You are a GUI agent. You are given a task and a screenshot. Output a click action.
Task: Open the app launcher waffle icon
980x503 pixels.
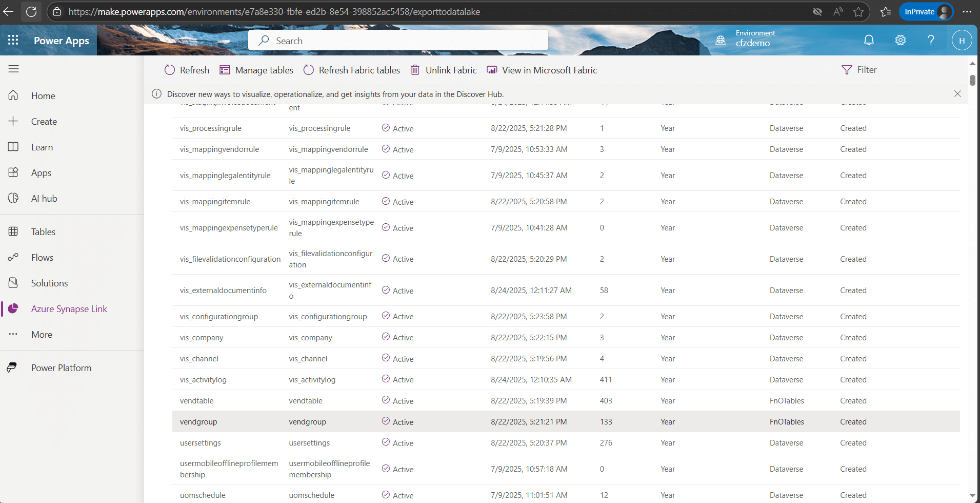13,40
